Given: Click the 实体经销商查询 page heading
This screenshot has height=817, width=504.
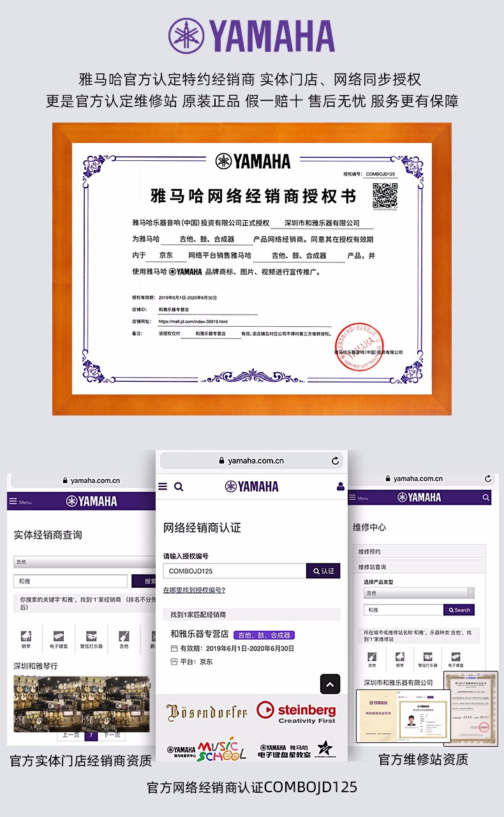Looking at the screenshot, I should pyautogui.click(x=48, y=535).
